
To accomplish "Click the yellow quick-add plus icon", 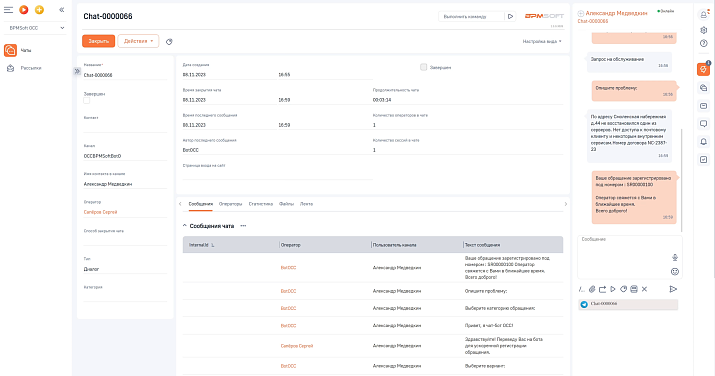I will click(x=40, y=10).
